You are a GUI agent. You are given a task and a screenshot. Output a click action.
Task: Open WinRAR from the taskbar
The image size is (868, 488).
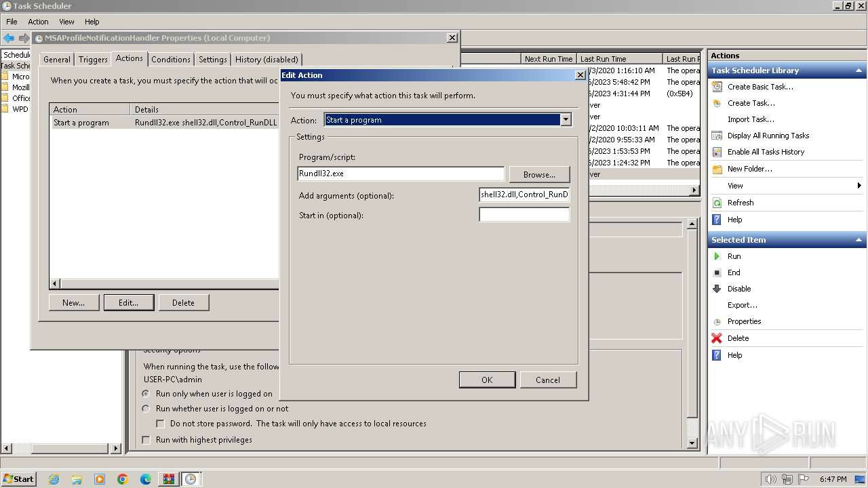168,479
